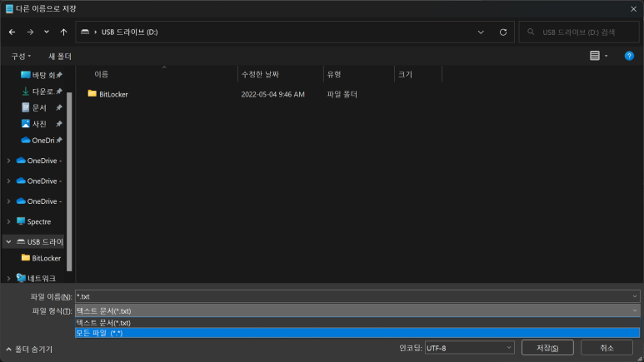Change view layout icon
The image size is (644, 362).
[595, 56]
